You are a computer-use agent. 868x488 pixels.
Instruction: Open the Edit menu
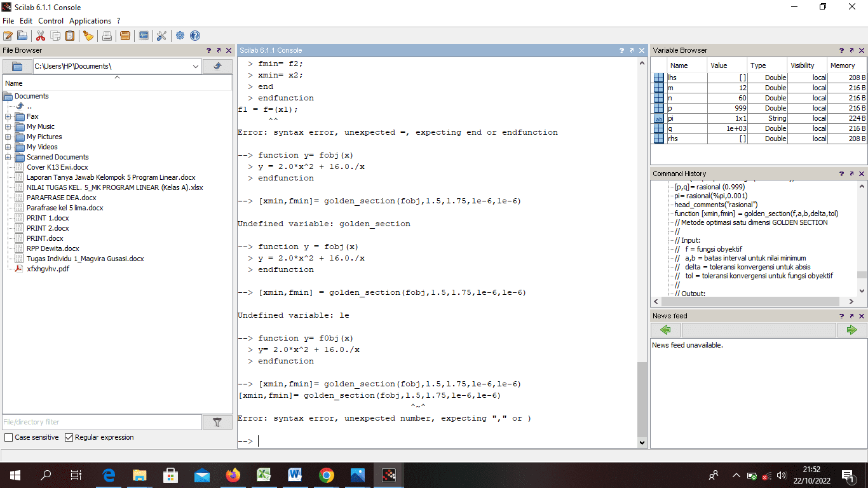point(26,21)
